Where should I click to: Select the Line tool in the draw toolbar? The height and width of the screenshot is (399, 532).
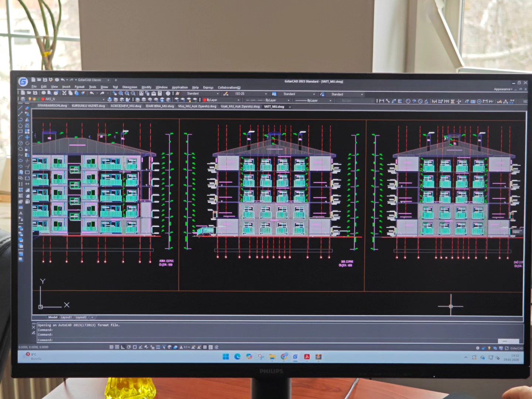[21, 108]
